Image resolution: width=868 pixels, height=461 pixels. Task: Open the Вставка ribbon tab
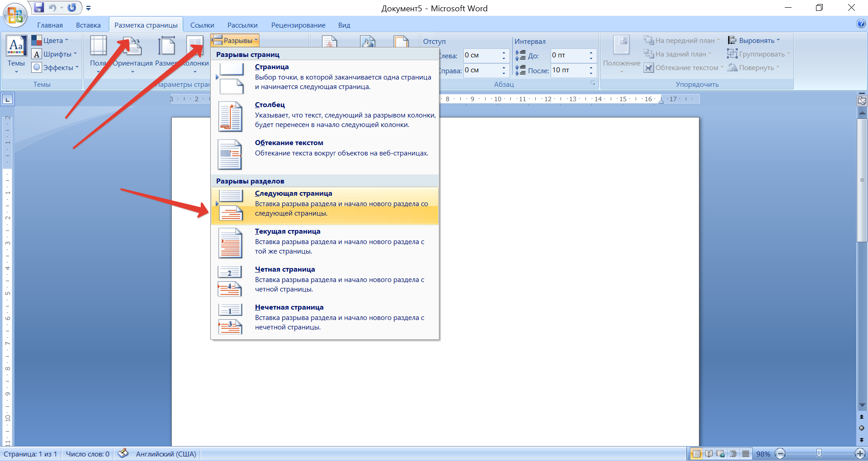(x=88, y=25)
